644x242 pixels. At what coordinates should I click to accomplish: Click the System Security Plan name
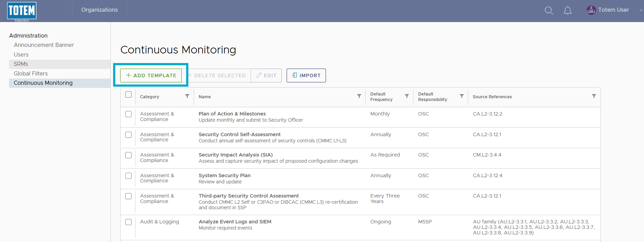[224, 175]
